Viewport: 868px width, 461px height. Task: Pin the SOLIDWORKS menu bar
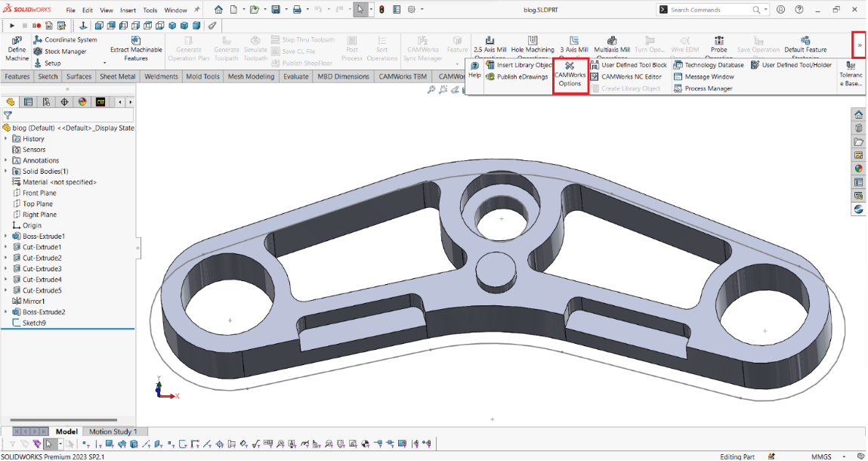tap(198, 10)
